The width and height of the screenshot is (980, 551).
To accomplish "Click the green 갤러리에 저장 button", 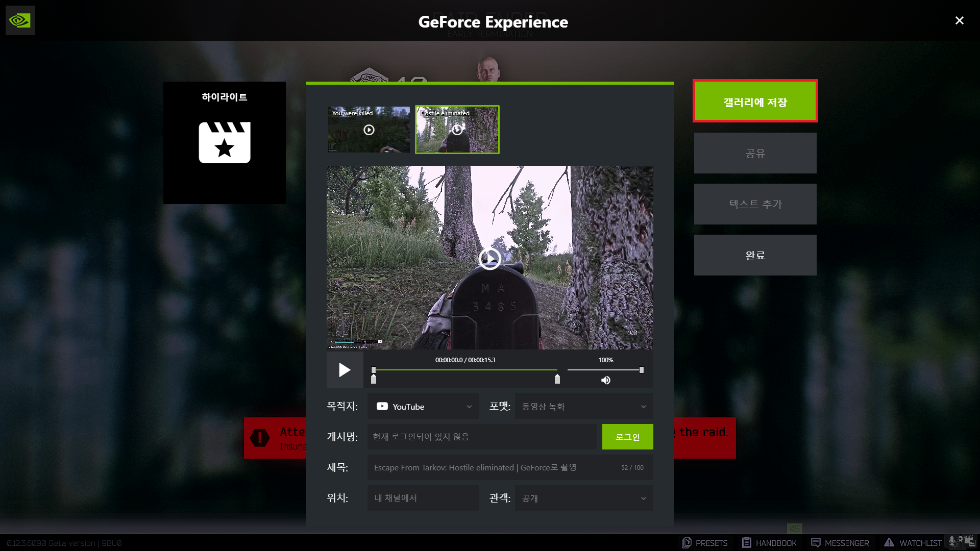I will 755,102.
